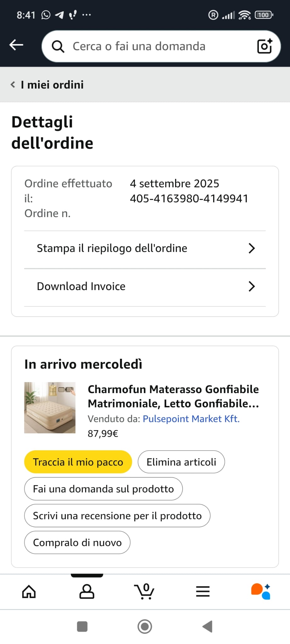This screenshot has height=644, width=290.
Task: Open Download Invoice chevron
Action: click(251, 286)
